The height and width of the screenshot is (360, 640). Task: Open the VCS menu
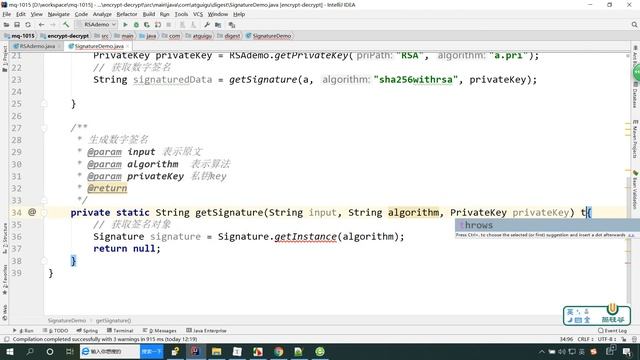point(198,14)
